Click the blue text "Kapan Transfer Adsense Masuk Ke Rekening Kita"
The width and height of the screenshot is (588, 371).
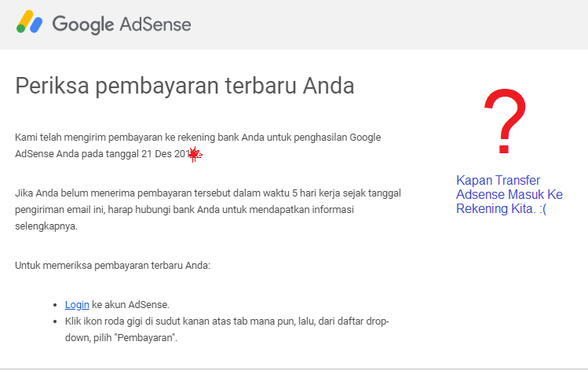click(509, 194)
